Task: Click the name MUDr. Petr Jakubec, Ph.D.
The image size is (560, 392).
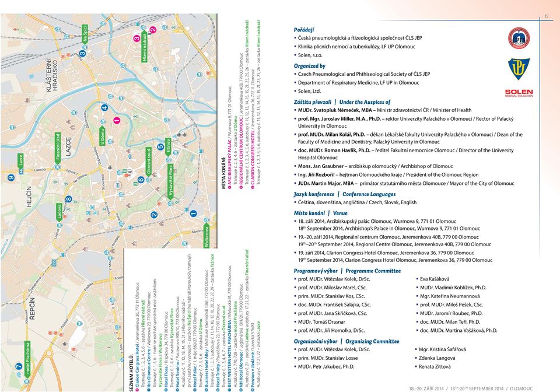Action: coord(326,366)
